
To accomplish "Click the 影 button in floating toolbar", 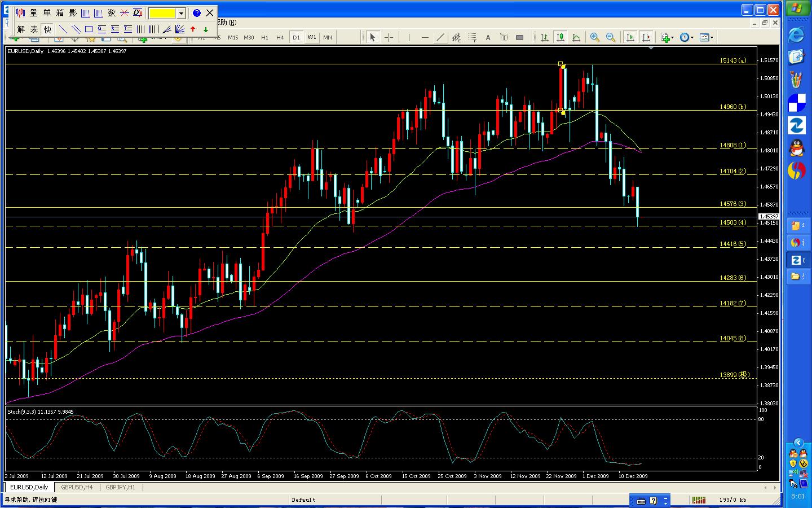I will [x=73, y=13].
